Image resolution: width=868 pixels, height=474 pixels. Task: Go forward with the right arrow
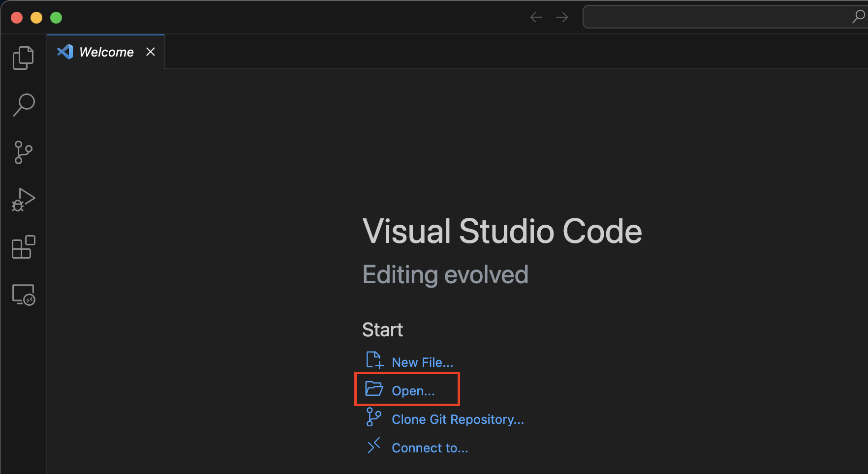[562, 18]
